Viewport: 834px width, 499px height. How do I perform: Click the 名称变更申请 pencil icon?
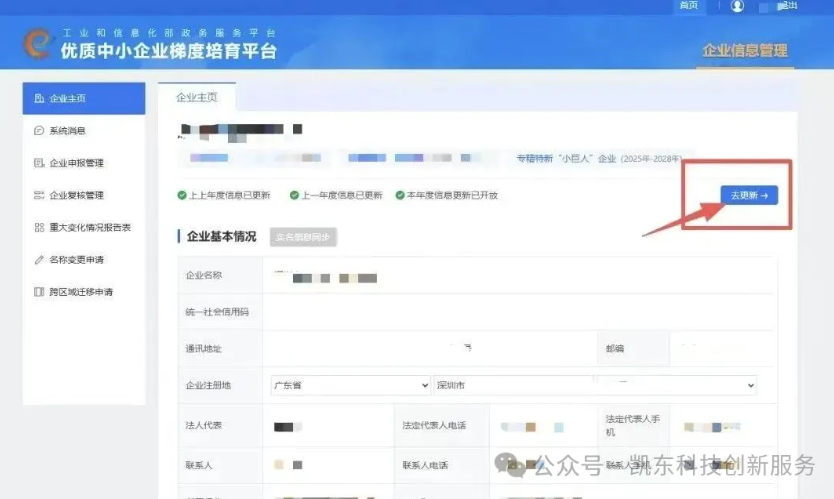click(39, 260)
